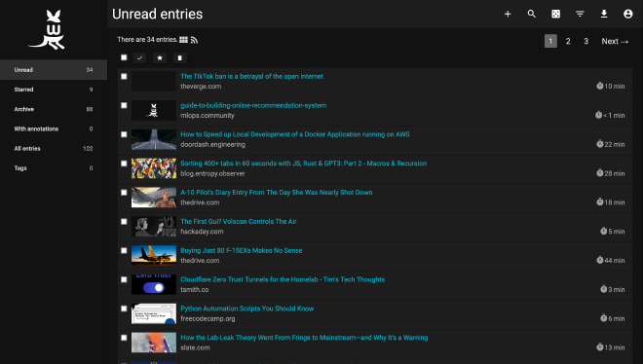The width and height of the screenshot is (643, 364).
Task: Open the Tags sidebar item
Action: (x=54, y=167)
